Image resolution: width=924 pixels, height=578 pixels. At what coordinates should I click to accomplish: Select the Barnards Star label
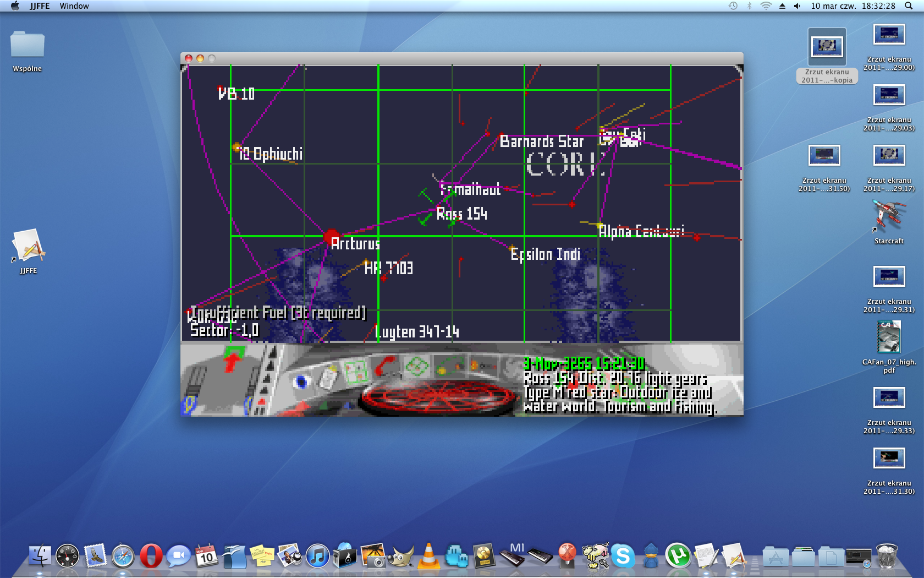[542, 141]
